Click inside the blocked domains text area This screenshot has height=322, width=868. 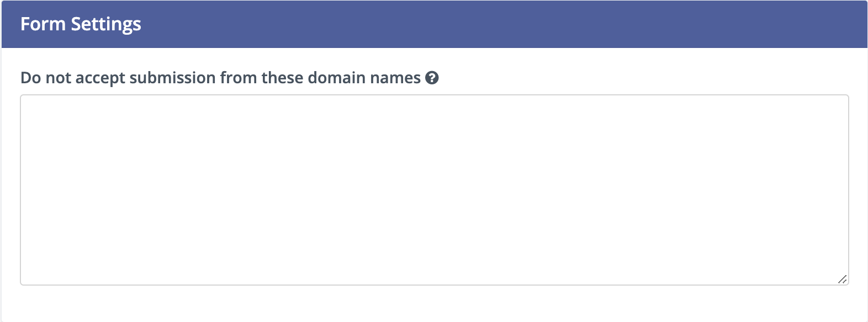434,190
